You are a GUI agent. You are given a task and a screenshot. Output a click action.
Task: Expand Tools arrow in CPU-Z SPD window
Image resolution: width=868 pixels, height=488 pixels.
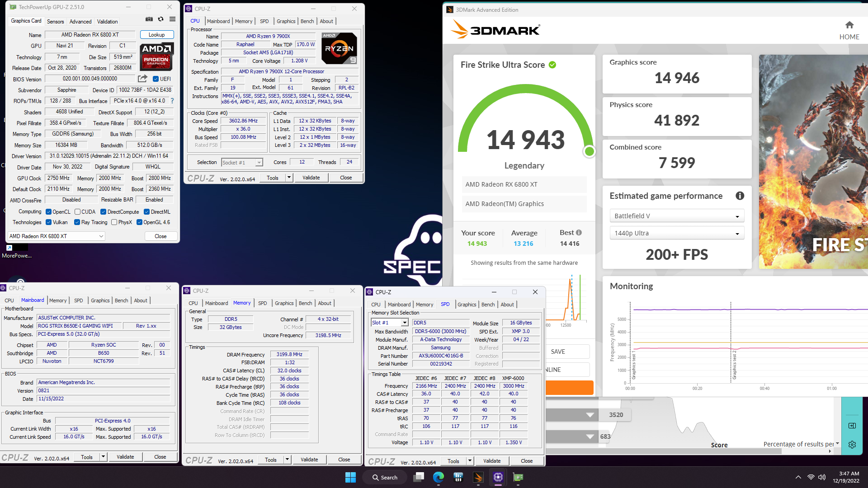coord(470,461)
